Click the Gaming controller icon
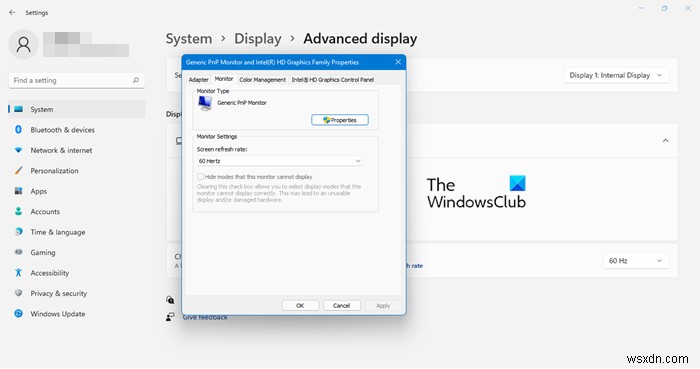 18,252
